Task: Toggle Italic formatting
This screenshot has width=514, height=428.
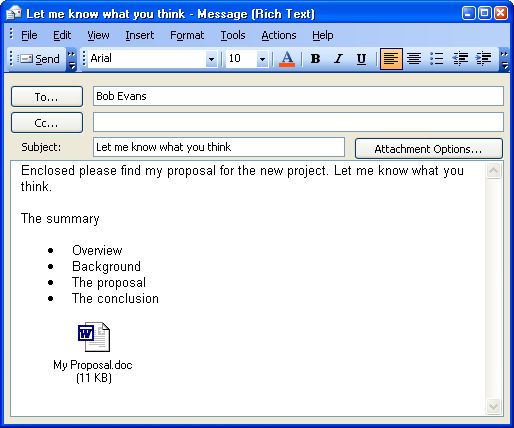Action: pos(338,59)
